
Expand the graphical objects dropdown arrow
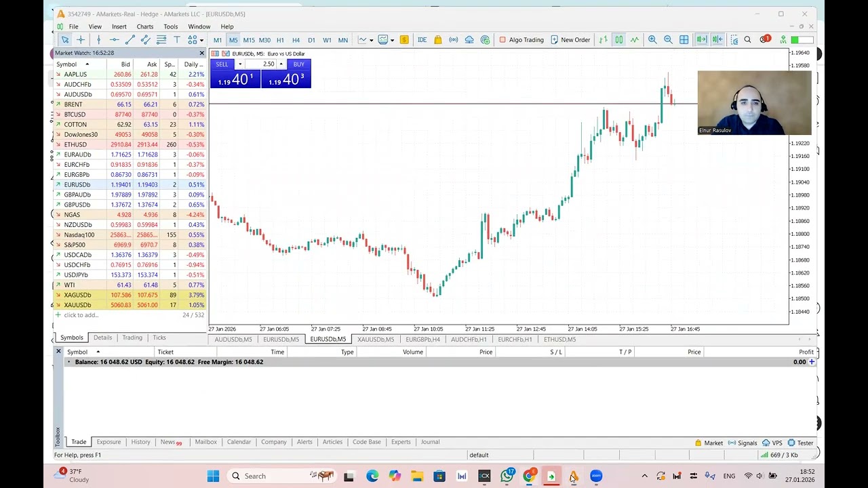click(x=202, y=40)
